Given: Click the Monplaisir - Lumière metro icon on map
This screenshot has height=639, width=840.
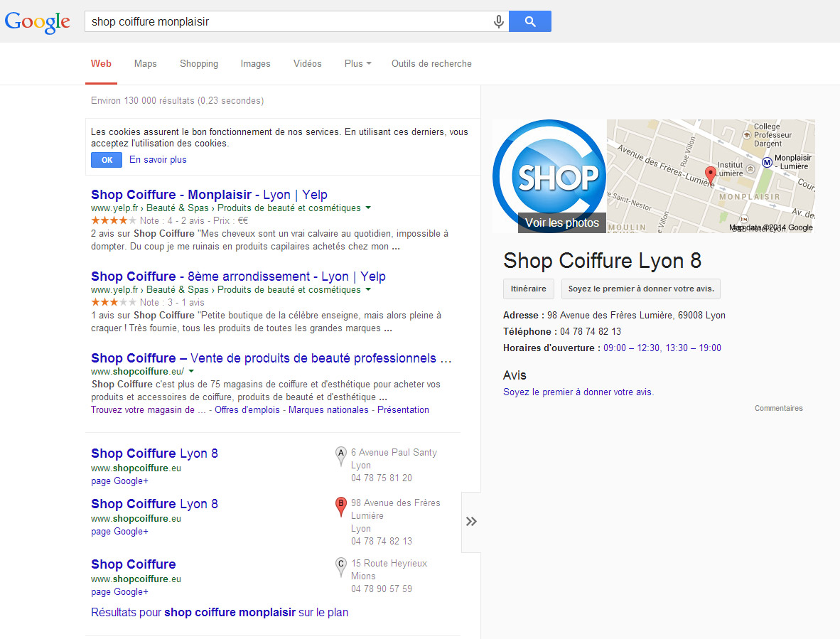Looking at the screenshot, I should coord(767,162).
